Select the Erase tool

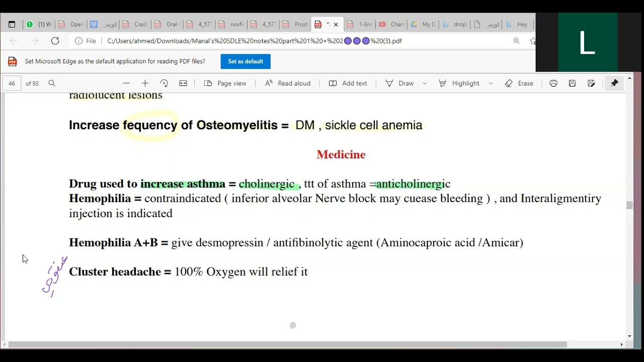pos(519,83)
